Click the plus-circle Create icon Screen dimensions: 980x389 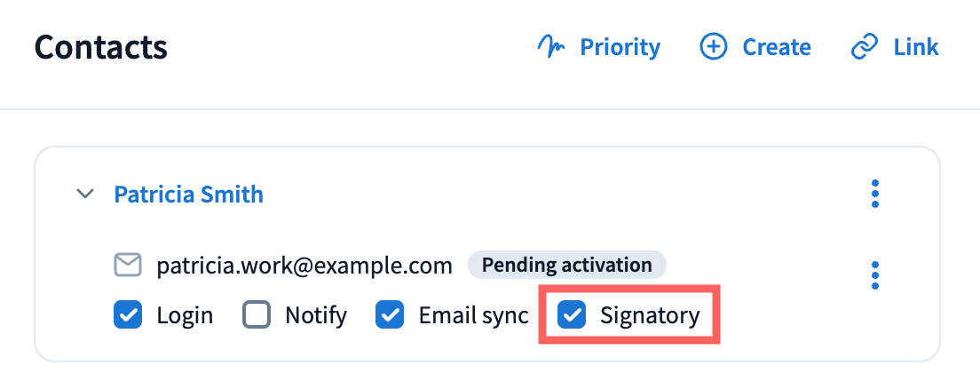pyautogui.click(x=714, y=47)
